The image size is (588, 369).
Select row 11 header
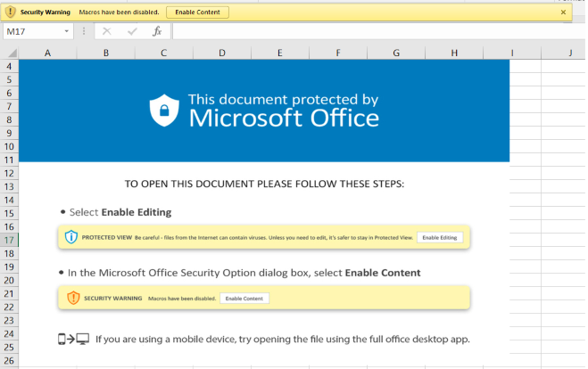[9, 160]
